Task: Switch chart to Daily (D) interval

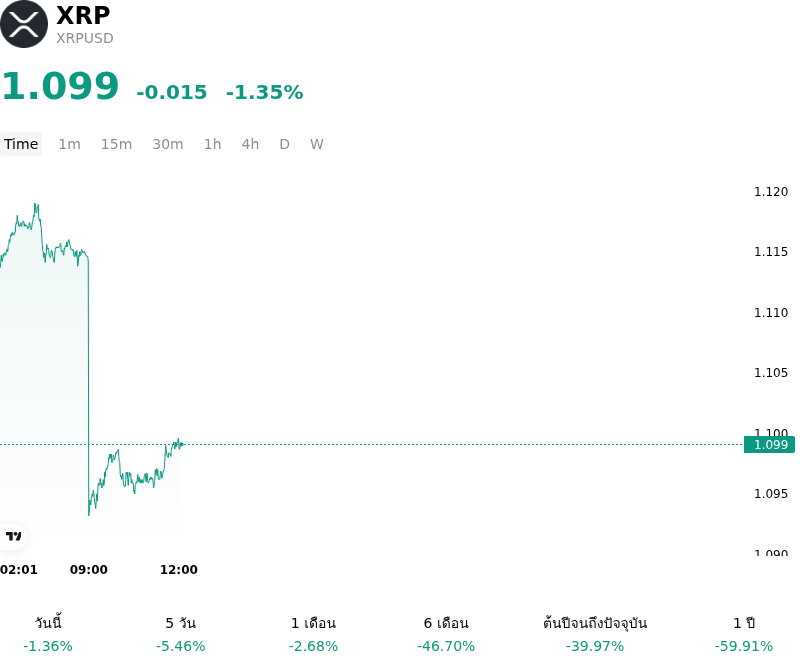Action: coord(284,144)
